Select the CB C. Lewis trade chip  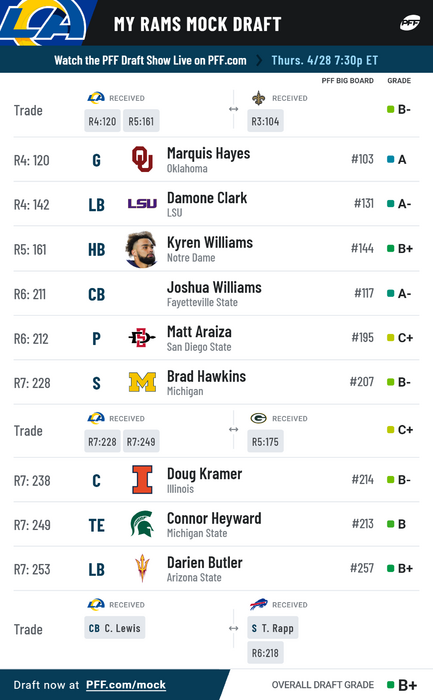115,628
